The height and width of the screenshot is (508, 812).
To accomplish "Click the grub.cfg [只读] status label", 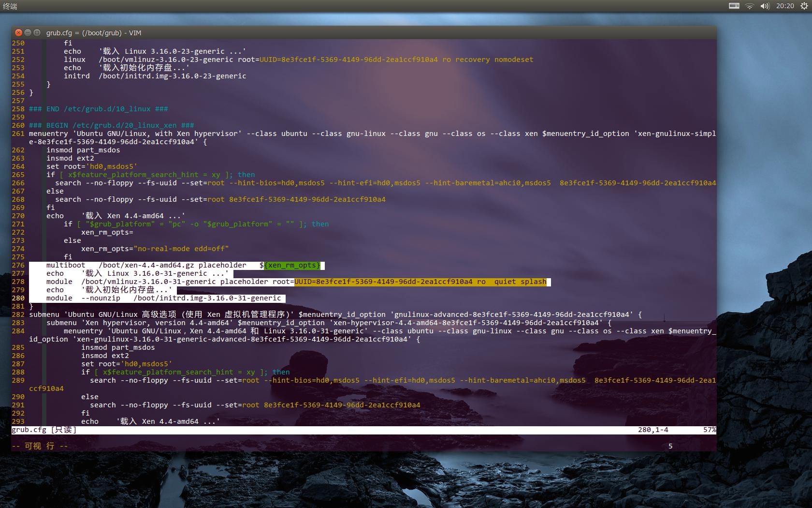I will pos(43,430).
